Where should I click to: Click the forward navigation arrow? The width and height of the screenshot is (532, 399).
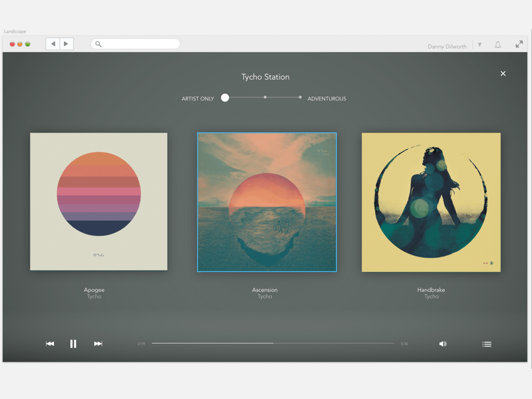(66, 44)
